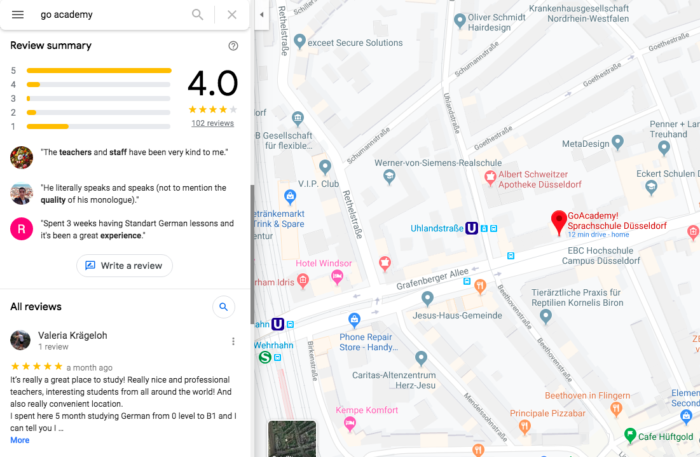Filter by 1-star rating bar
This screenshot has height=457, width=700.
[99, 127]
